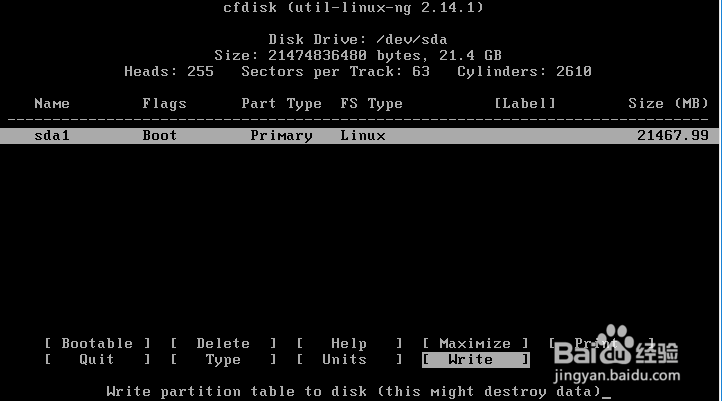Choose the Units menu option
Viewport: 722px width, 401px height.
point(349,360)
